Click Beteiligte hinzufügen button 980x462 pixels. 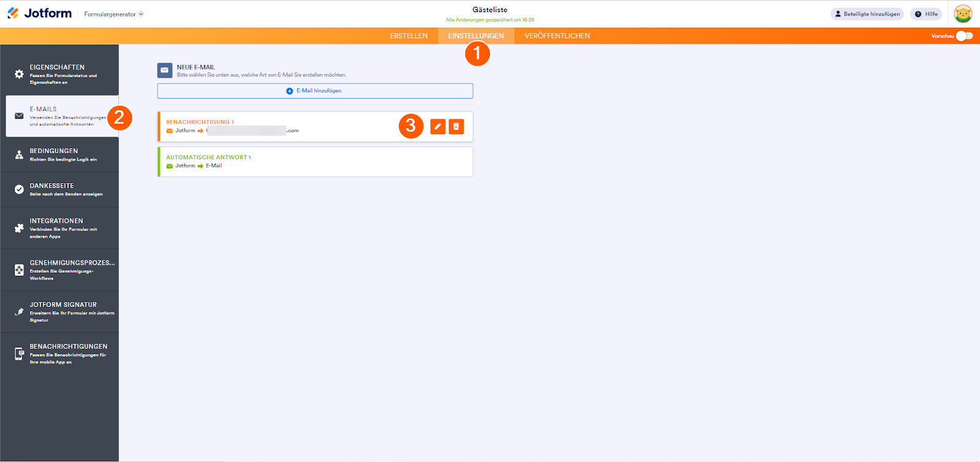867,14
